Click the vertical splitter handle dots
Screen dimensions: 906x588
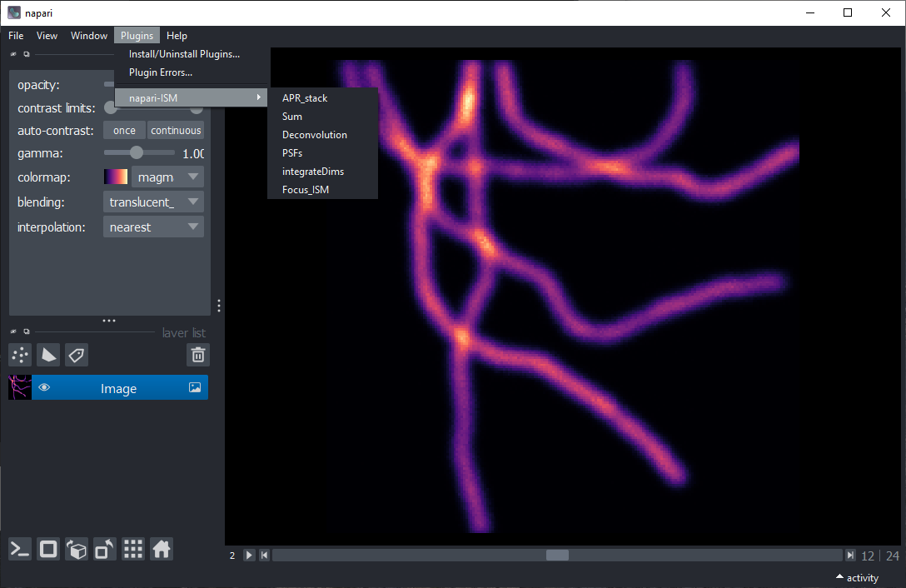pos(218,306)
